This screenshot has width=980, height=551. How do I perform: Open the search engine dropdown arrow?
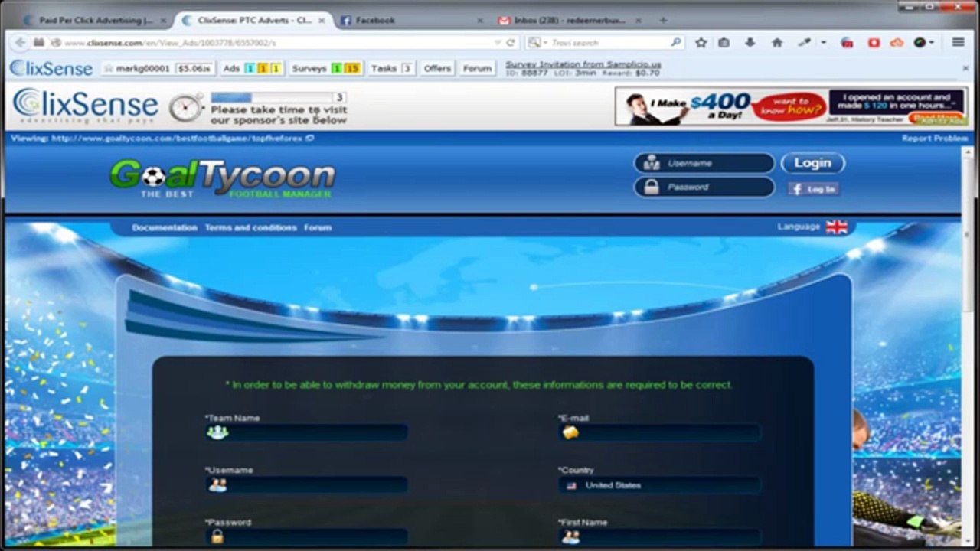point(544,43)
